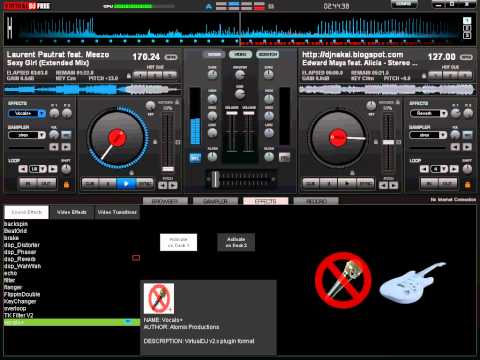Toggle hot cue lock on right deck
Image resolution: width=480 pixels, height=360 pixels.
click(424, 76)
